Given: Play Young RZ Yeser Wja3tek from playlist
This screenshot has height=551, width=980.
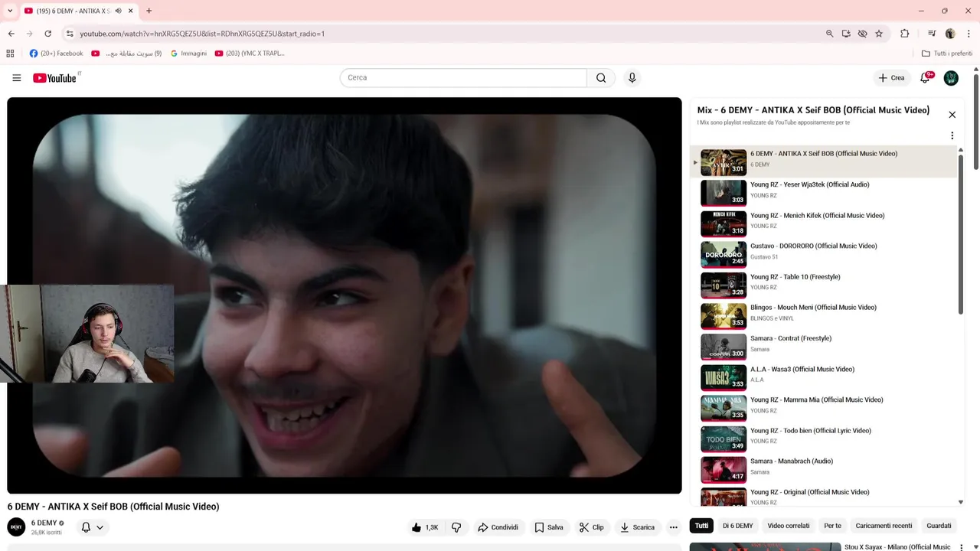Looking at the screenshot, I should 823,192.
